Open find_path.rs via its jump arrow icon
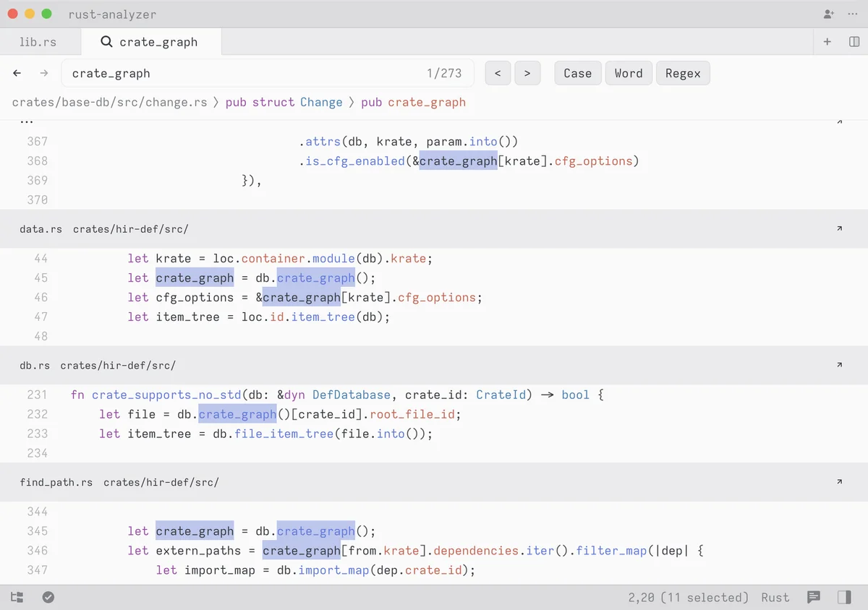Image resolution: width=868 pixels, height=610 pixels. pos(839,481)
